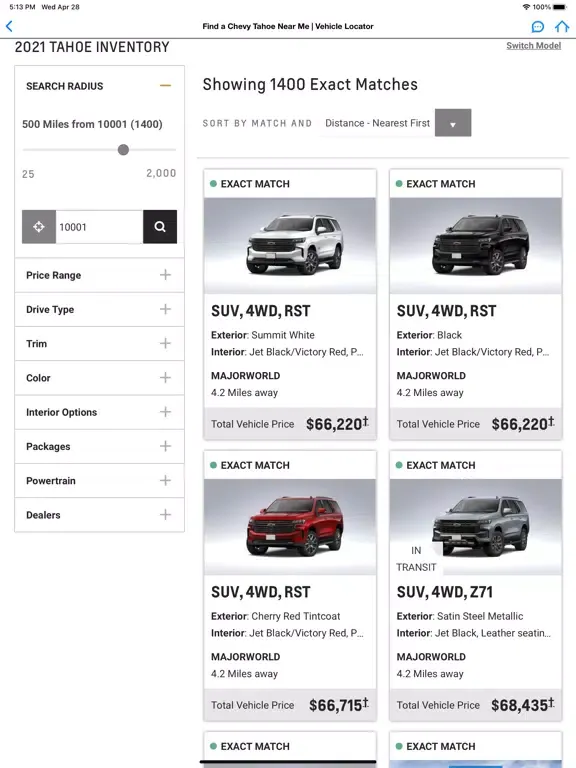Click 500 Miles from 10001 label

[x=92, y=124]
